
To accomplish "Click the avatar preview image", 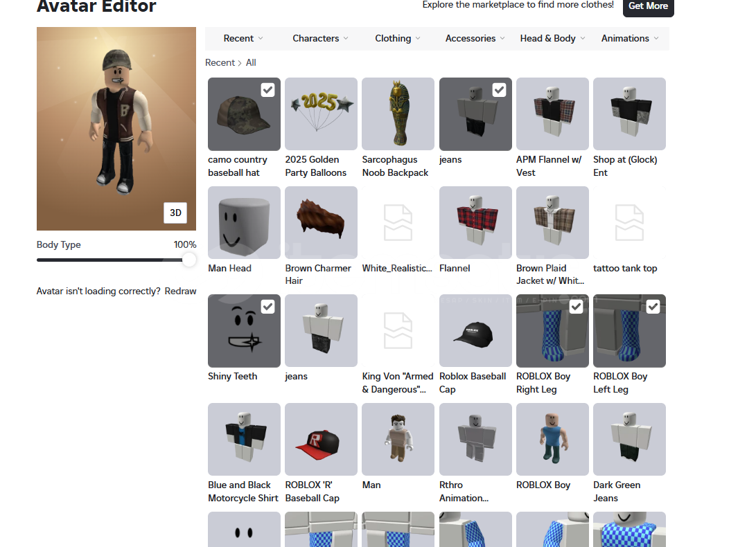I will pos(116,129).
